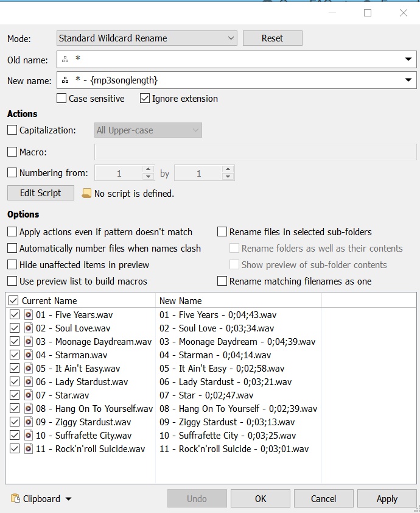Open the Mode dropdown Standard Wildcard Rename
This screenshot has height=513, width=420.
coord(147,38)
